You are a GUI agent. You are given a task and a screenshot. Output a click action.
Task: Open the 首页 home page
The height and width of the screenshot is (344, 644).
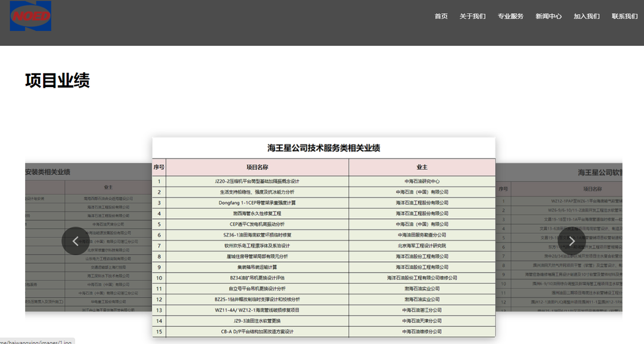pyautogui.click(x=441, y=16)
